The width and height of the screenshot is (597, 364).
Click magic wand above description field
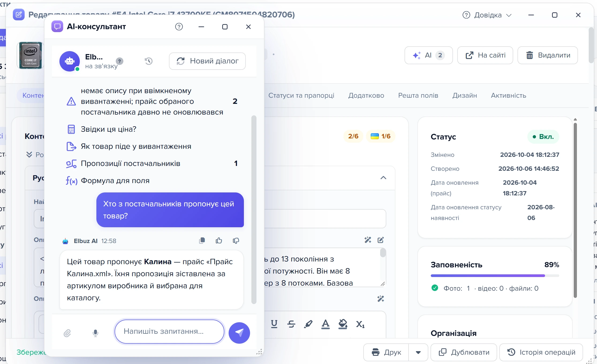(368, 240)
